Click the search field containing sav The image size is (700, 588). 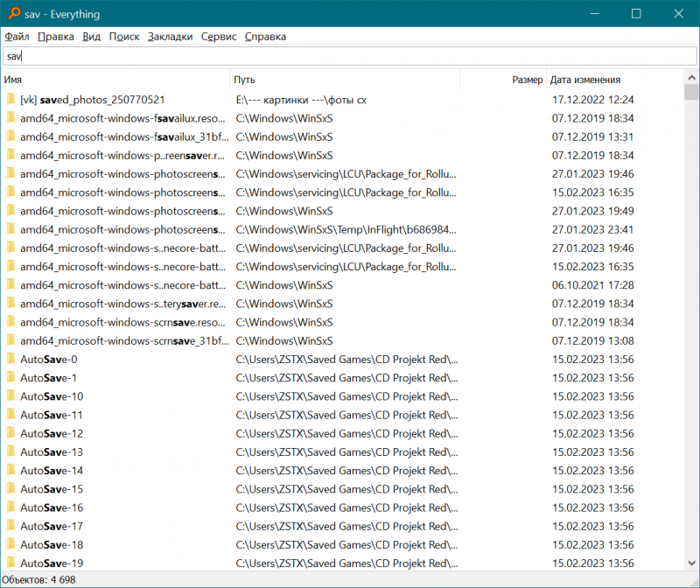(349, 56)
